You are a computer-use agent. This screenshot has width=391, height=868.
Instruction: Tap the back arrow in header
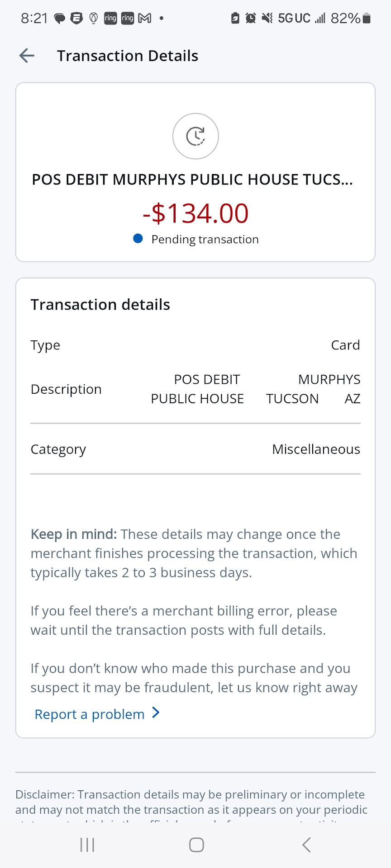(x=27, y=56)
